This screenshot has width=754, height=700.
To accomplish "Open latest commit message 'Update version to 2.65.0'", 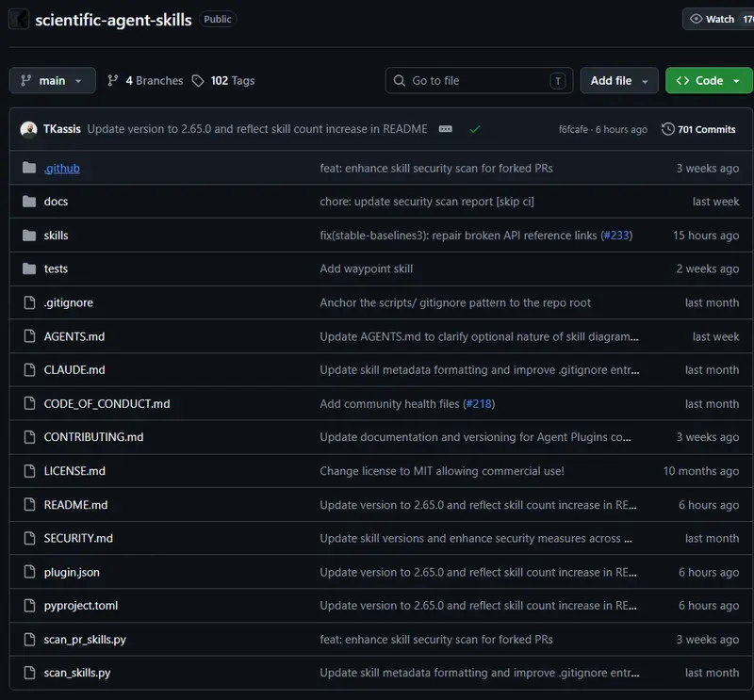I will click(257, 129).
